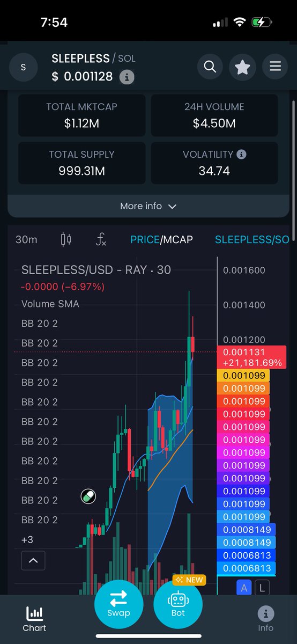
Task: Click the red 0.001131 current price label
Action: click(252, 356)
